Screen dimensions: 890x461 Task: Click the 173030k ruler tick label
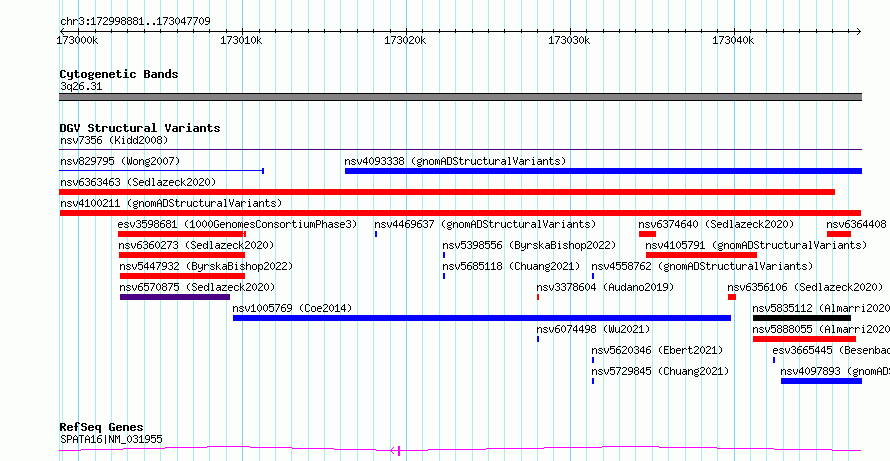point(569,40)
